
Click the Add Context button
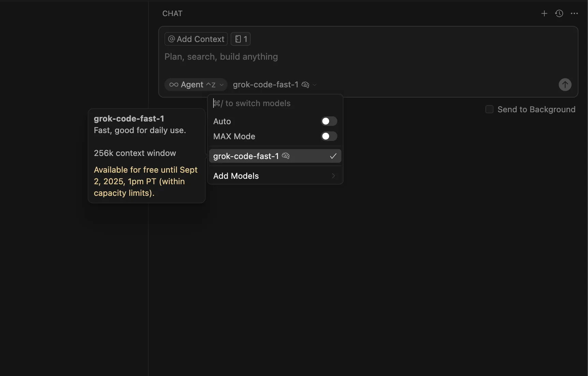[x=196, y=39]
